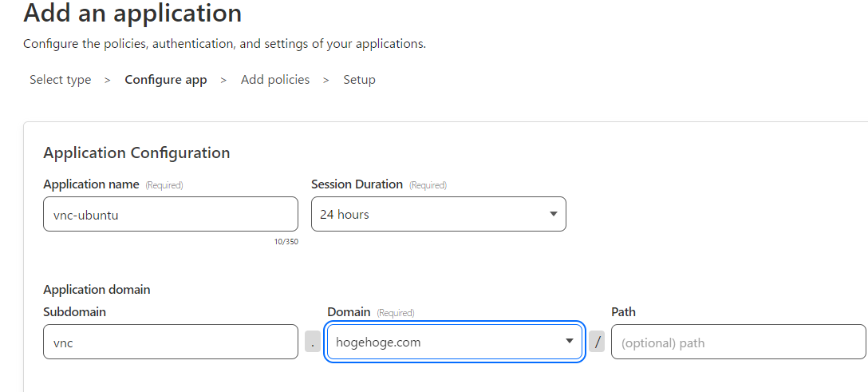Image resolution: width=868 pixels, height=392 pixels.
Task: Go to the Select type step
Action: click(61, 80)
